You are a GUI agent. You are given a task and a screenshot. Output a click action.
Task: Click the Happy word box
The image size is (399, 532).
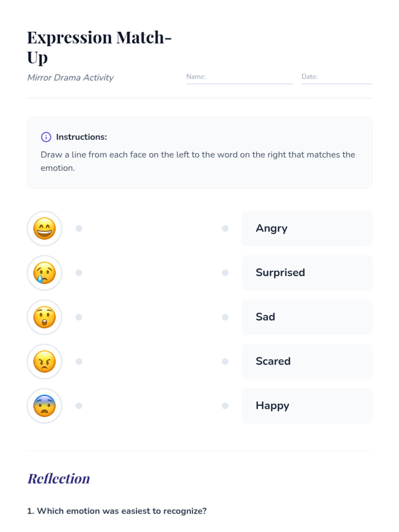(307, 406)
